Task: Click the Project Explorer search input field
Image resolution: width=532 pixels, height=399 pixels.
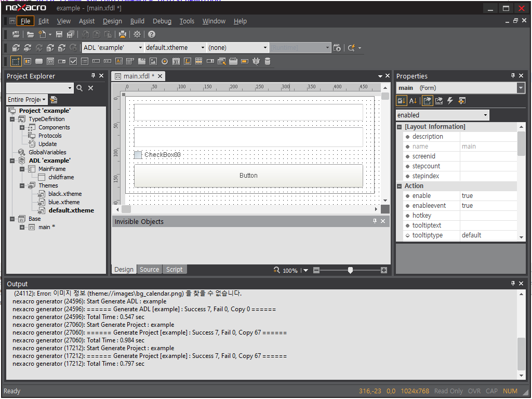Action: tap(37, 88)
